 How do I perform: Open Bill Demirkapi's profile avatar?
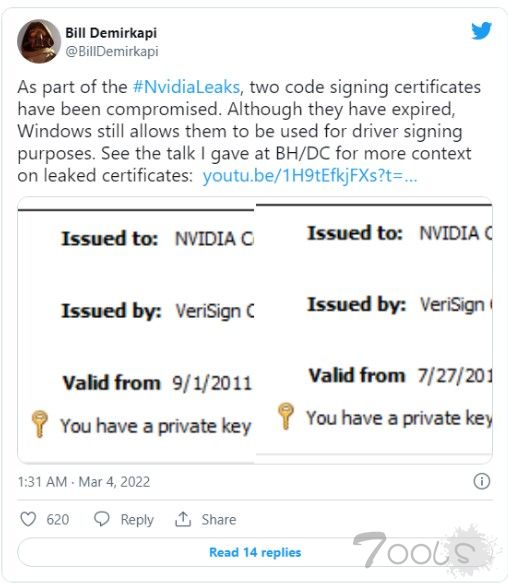point(39,41)
